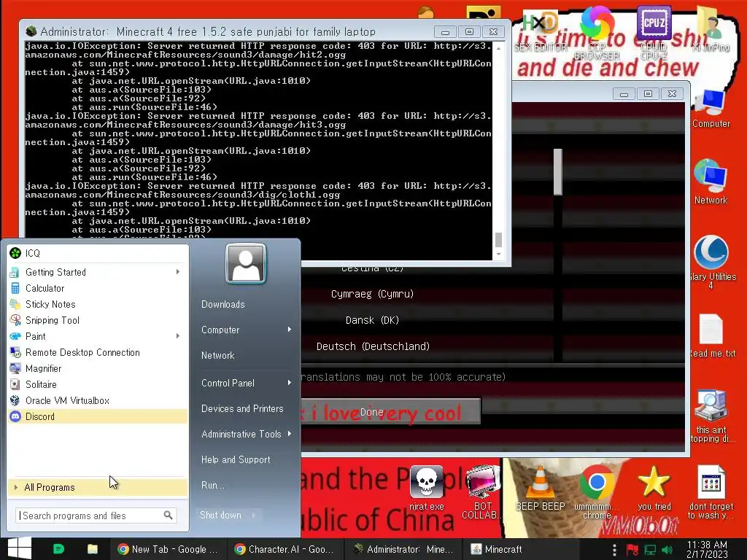
Task: Click the Search programs and files field
Action: click(x=96, y=516)
